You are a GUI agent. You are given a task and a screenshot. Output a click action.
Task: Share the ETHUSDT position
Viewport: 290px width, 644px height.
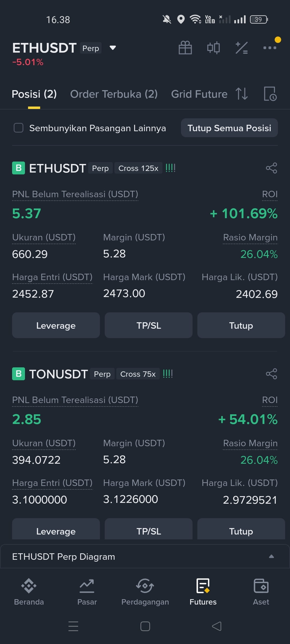pos(271,168)
